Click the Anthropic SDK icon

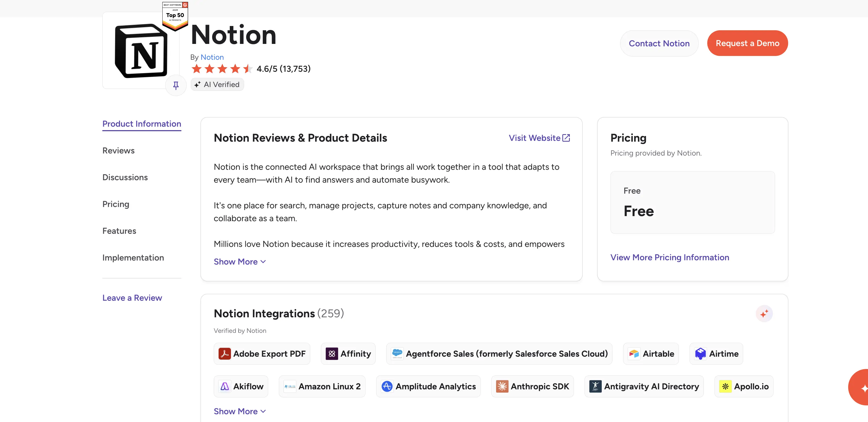click(502, 386)
